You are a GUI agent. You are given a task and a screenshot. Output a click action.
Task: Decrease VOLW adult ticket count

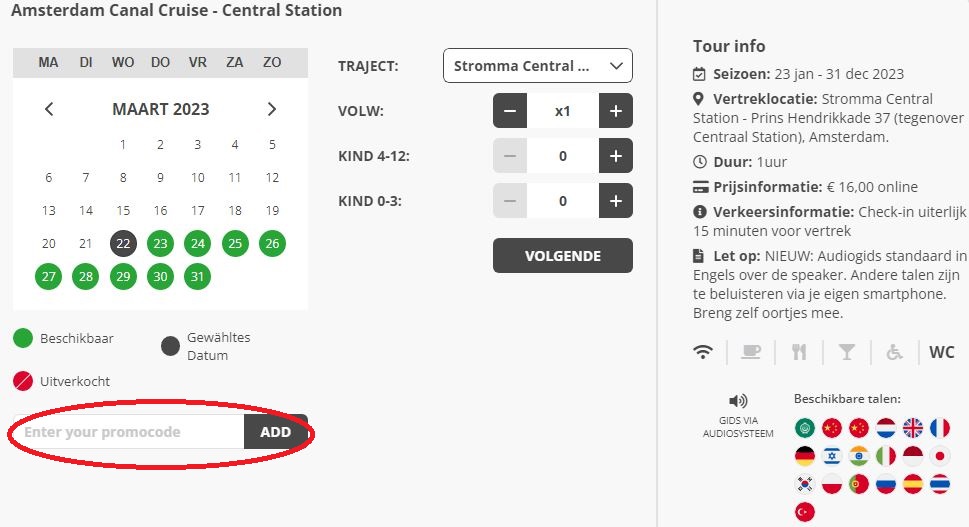click(510, 111)
